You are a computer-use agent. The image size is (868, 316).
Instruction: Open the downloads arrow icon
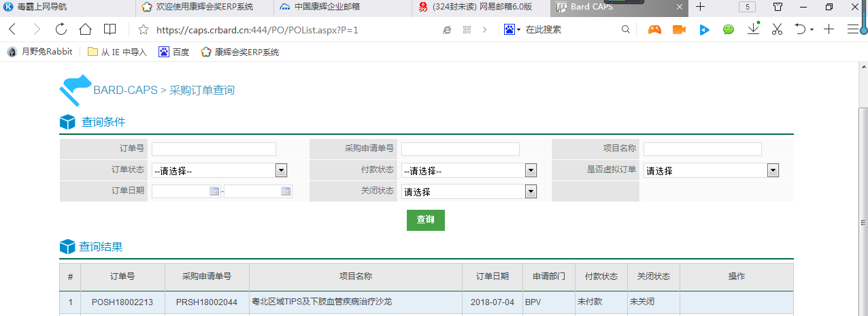[753, 29]
